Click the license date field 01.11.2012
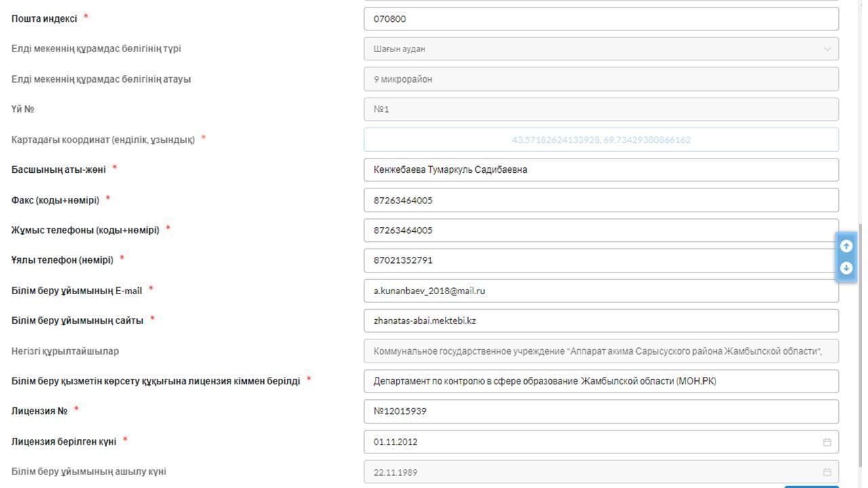The width and height of the screenshot is (868, 488). [601, 442]
